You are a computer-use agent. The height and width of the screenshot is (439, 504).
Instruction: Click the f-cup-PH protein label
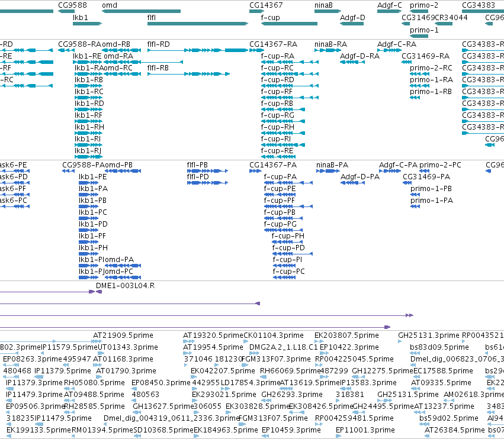(x=288, y=236)
